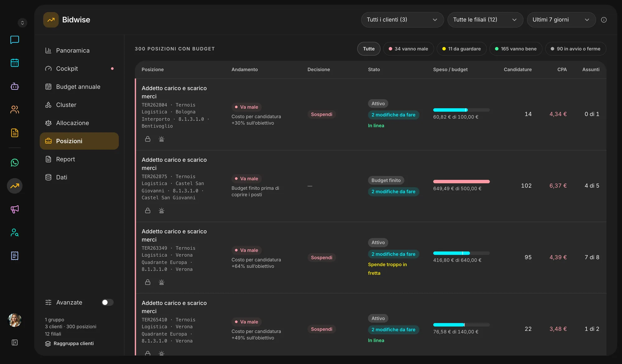Click the lock icon for TER262875

point(148,211)
